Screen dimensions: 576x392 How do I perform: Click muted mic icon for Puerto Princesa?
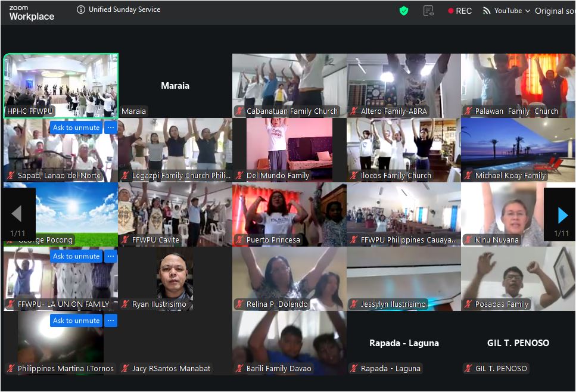(x=239, y=240)
